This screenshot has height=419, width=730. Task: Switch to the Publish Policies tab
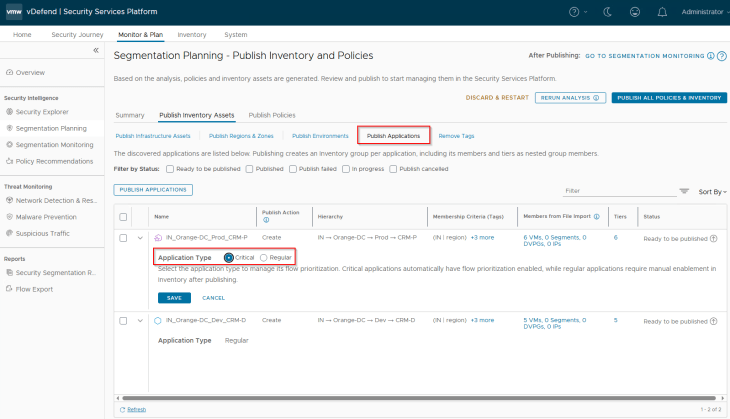271,115
